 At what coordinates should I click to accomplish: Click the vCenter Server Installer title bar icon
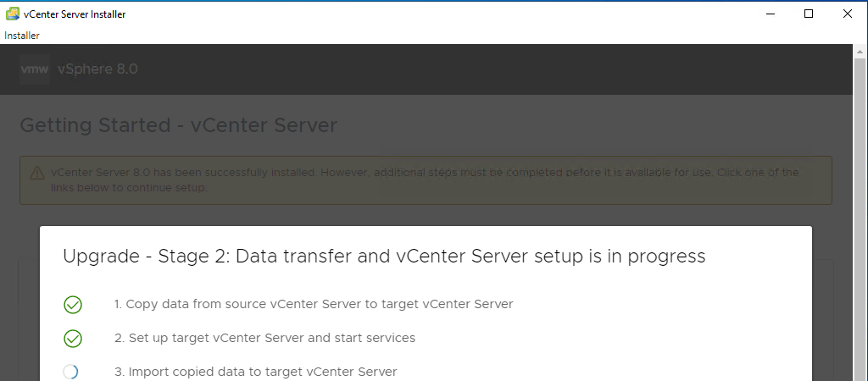pos(13,14)
